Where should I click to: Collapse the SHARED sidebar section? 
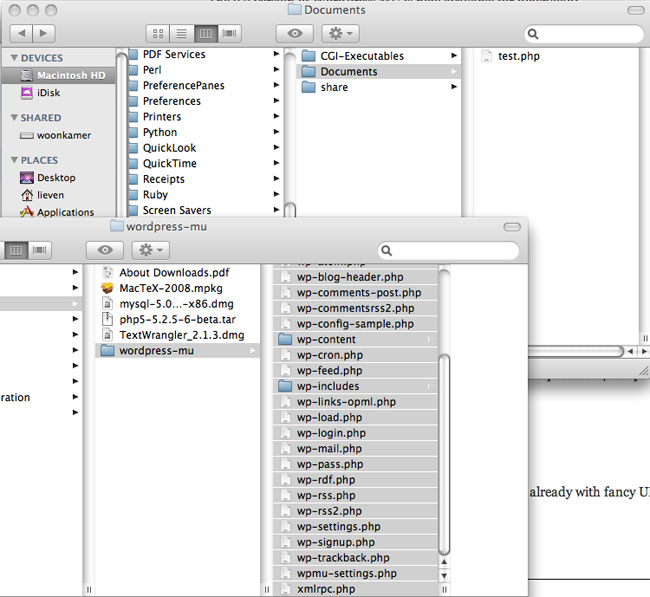point(14,118)
